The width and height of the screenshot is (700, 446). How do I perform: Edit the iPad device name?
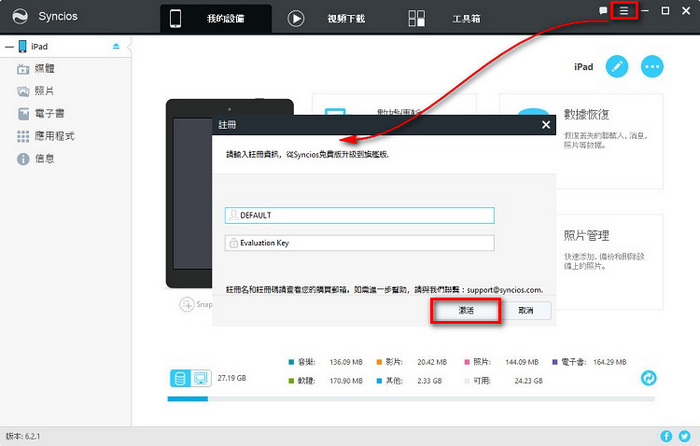(x=617, y=67)
